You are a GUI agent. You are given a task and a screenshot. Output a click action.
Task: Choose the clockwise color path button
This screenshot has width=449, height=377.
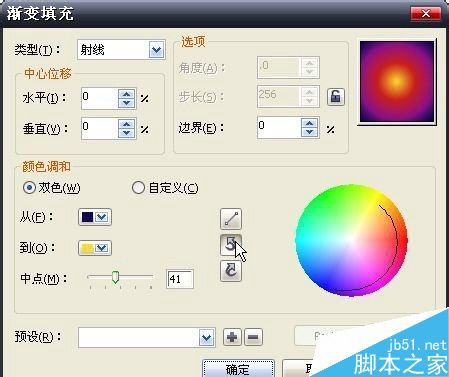coord(231,271)
